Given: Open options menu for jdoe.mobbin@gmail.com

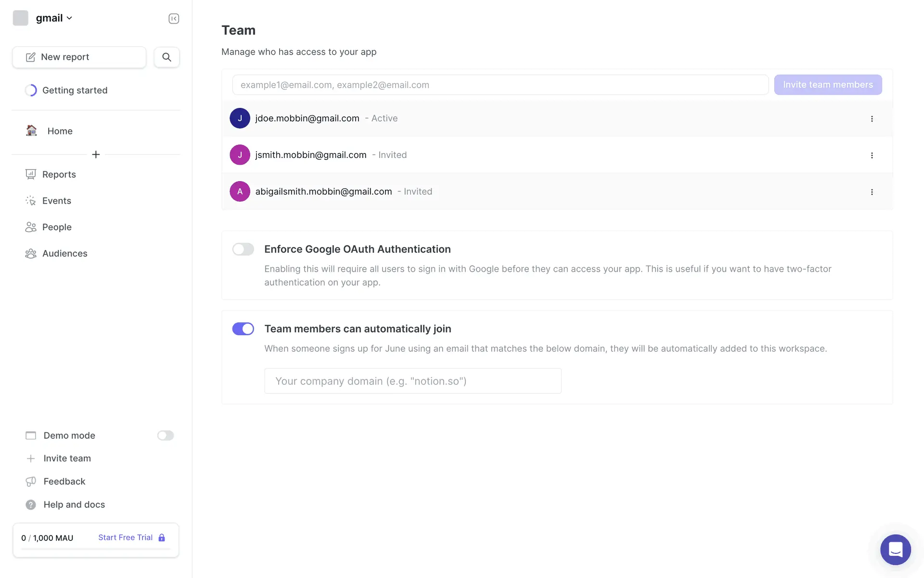Looking at the screenshot, I should [872, 119].
